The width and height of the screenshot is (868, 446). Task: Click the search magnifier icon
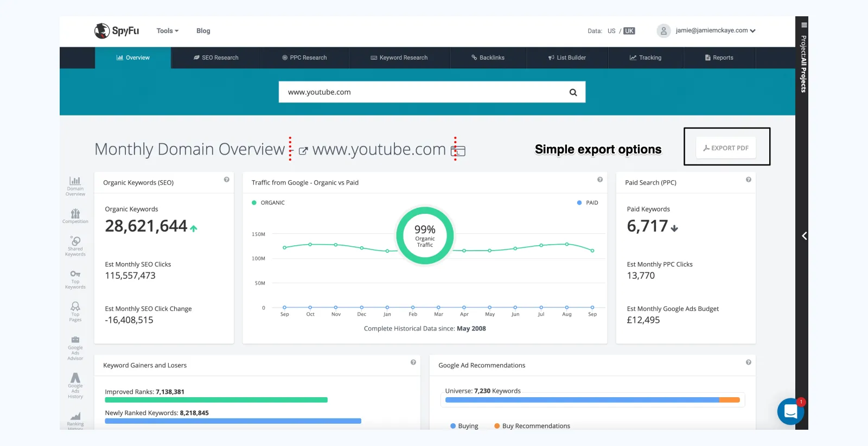pyautogui.click(x=573, y=92)
